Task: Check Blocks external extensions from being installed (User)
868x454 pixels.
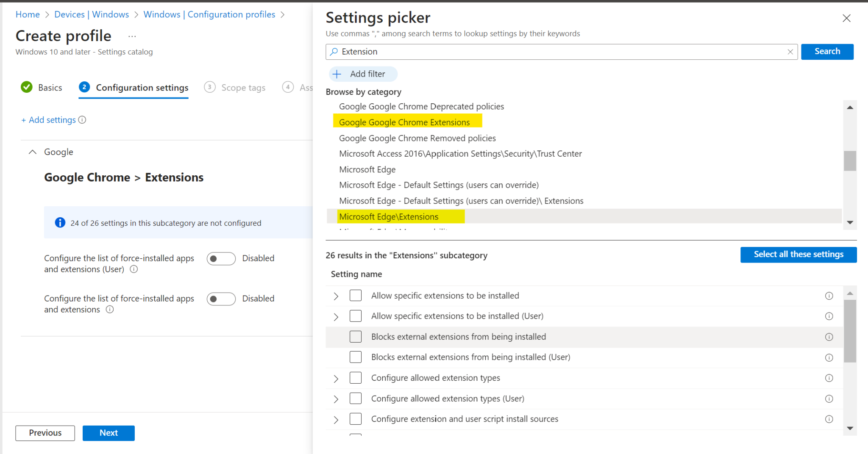Action: pos(356,357)
